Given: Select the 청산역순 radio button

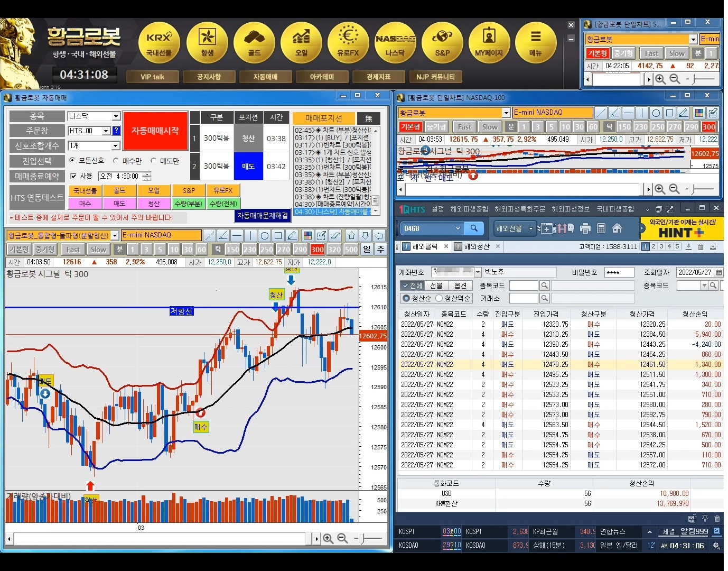Looking at the screenshot, I should pyautogui.click(x=438, y=298).
